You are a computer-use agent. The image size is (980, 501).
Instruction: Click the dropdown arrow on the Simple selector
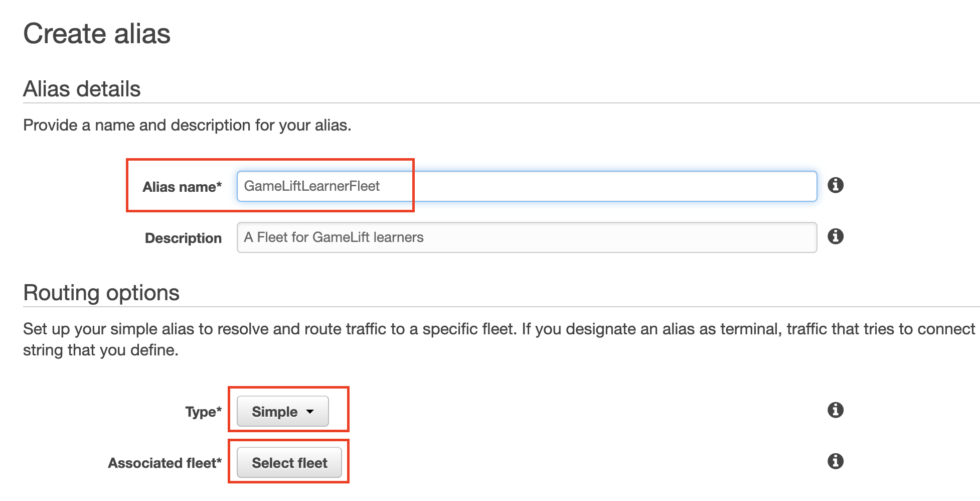click(310, 411)
